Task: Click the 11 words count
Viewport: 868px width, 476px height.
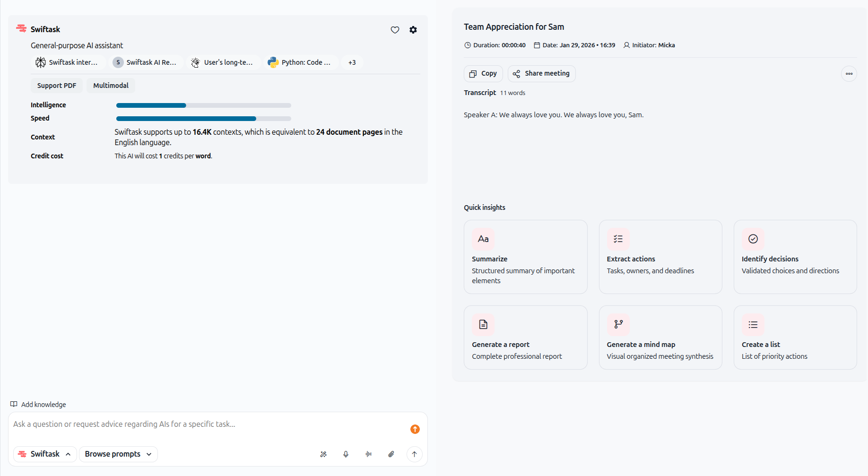Action: [512, 93]
